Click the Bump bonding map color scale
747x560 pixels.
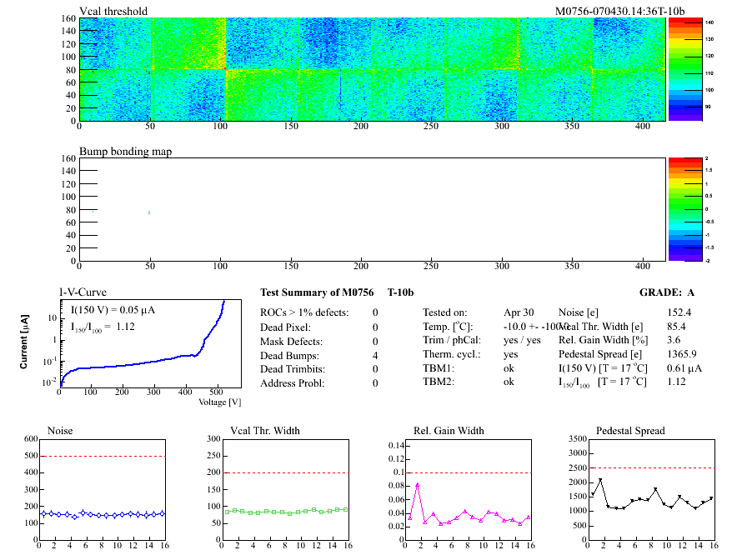point(684,208)
